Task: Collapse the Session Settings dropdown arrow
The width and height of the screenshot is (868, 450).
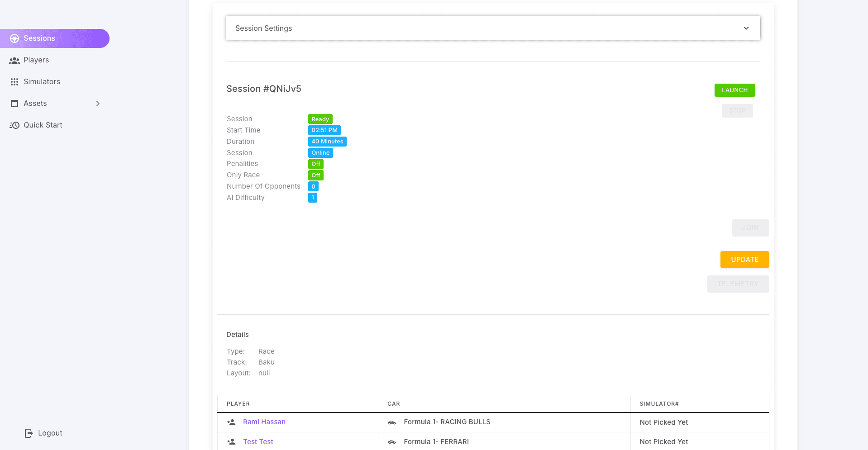Action: click(x=746, y=28)
